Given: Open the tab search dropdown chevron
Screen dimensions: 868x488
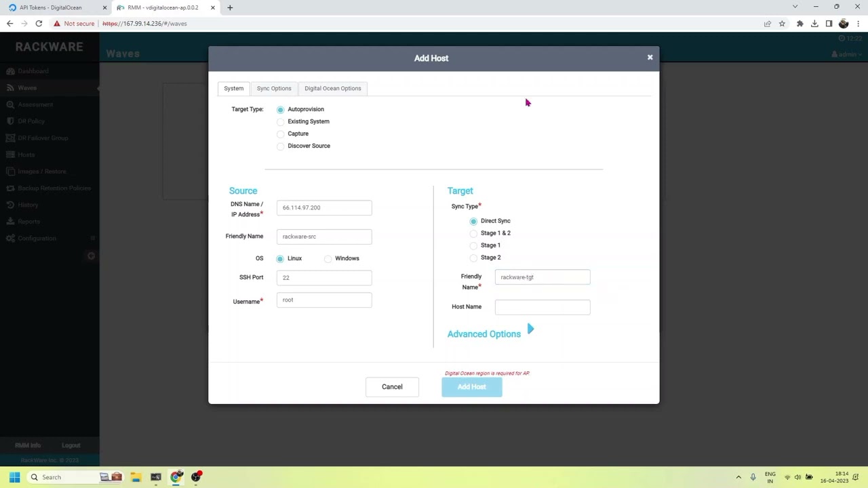Looking at the screenshot, I should click(x=795, y=7).
